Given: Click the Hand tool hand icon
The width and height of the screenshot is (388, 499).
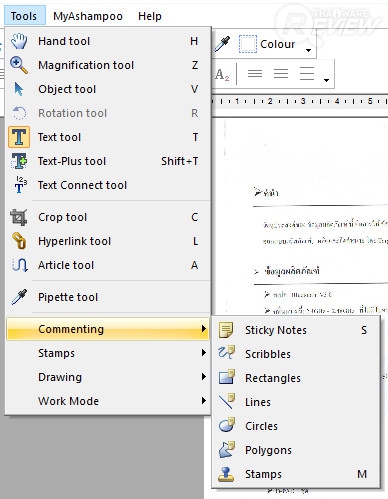Looking at the screenshot, I should coord(19,41).
